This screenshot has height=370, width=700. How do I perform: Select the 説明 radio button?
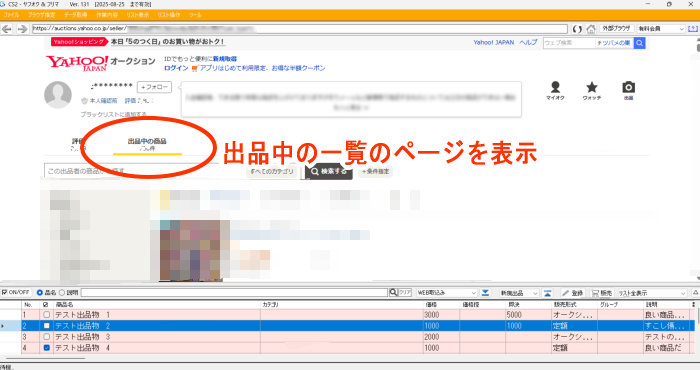click(62, 293)
